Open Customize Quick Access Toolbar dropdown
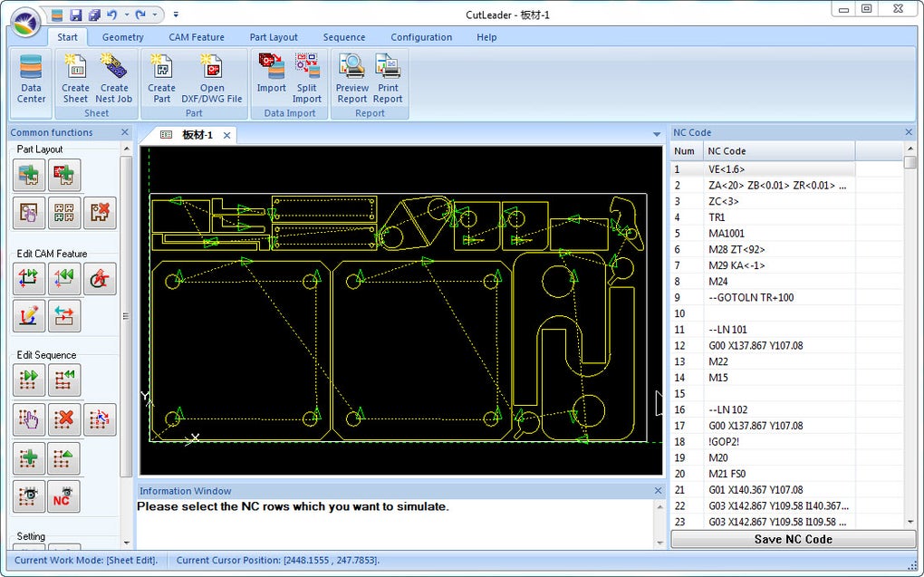 [176, 14]
